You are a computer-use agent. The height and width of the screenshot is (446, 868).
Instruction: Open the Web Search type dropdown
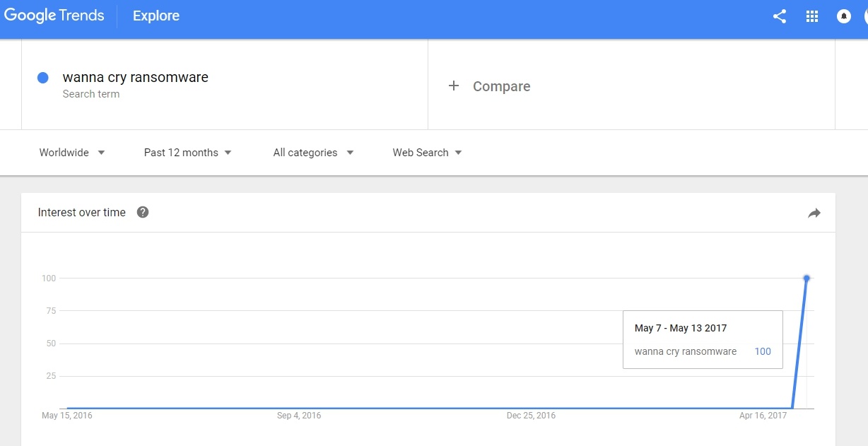click(427, 153)
